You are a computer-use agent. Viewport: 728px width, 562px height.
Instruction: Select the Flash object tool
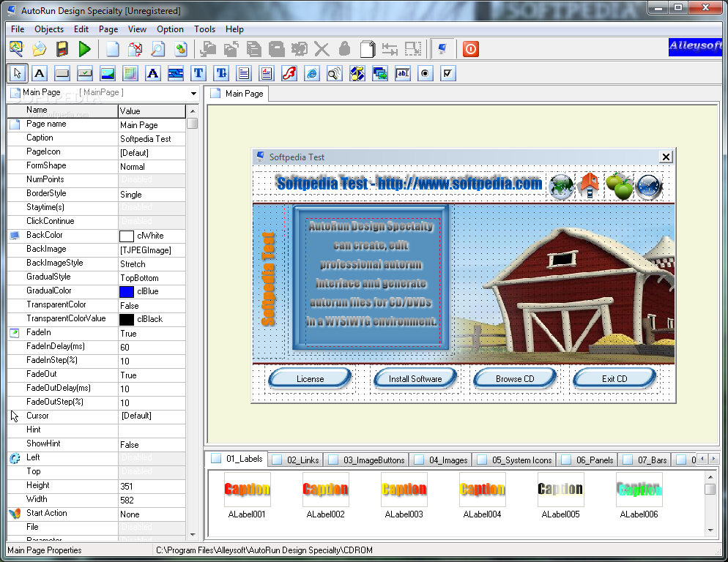[x=289, y=73]
